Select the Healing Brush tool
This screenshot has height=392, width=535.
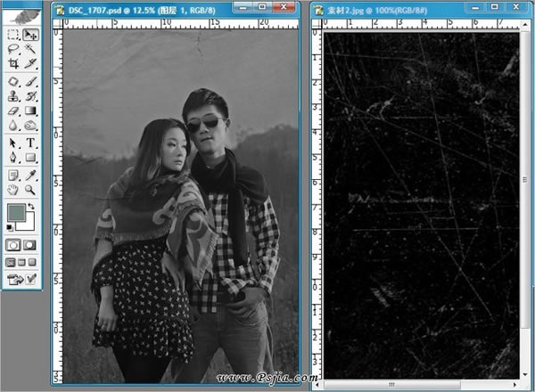point(13,82)
